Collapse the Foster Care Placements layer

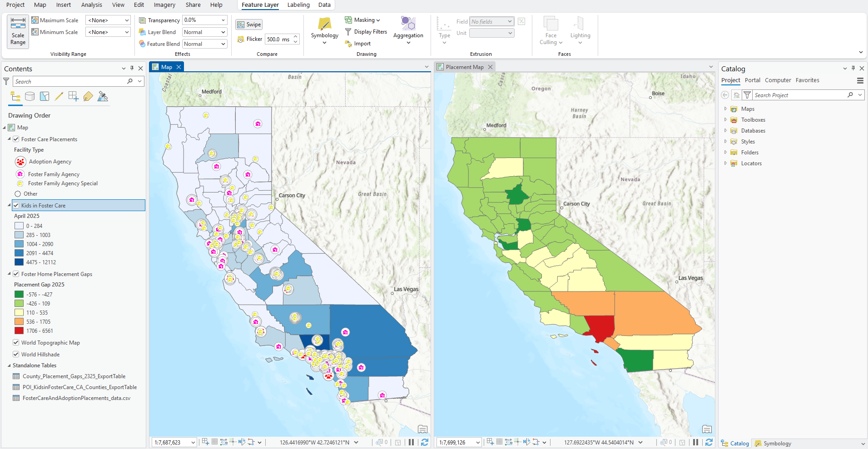(x=9, y=139)
